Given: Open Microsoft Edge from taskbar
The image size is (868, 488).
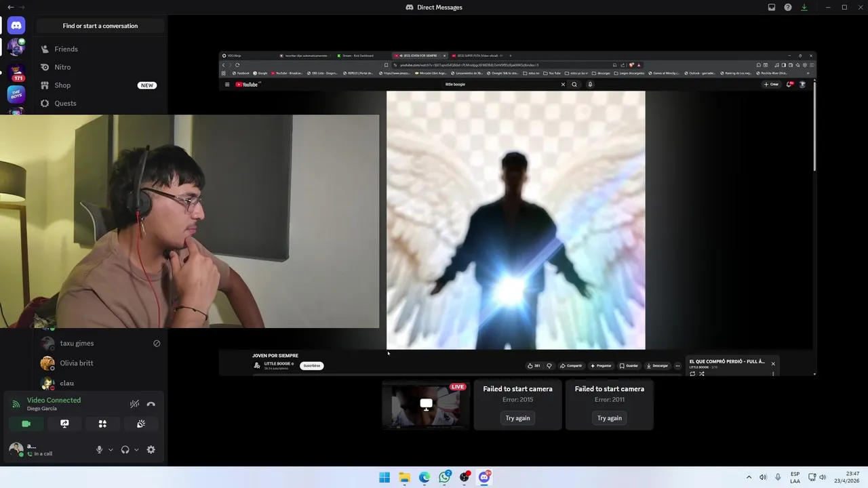Looking at the screenshot, I should point(424,477).
